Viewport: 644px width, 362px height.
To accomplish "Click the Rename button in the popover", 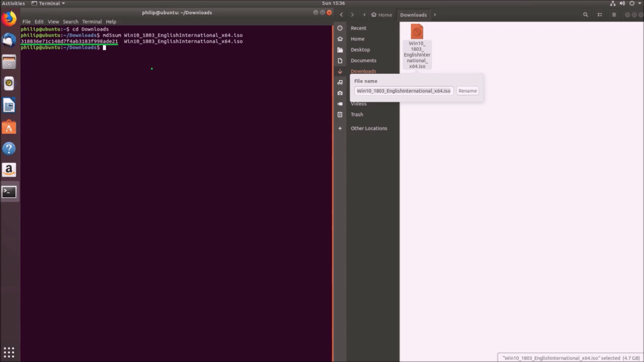I will 467,91.
